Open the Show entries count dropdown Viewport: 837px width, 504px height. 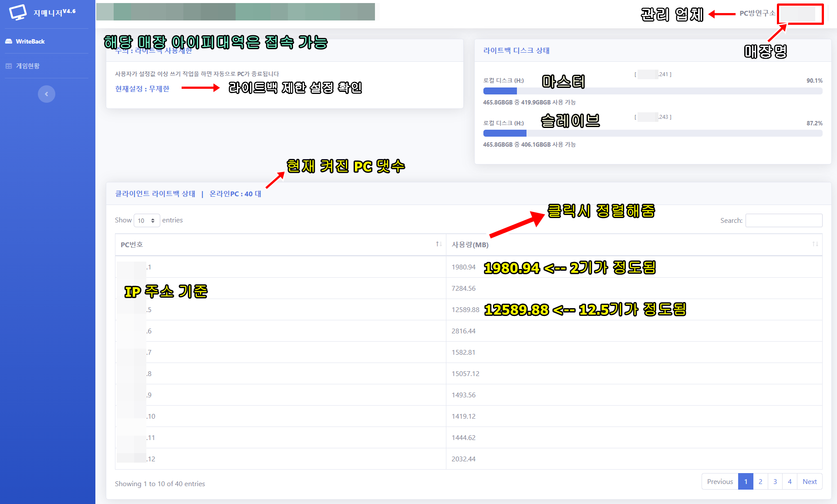(x=147, y=221)
